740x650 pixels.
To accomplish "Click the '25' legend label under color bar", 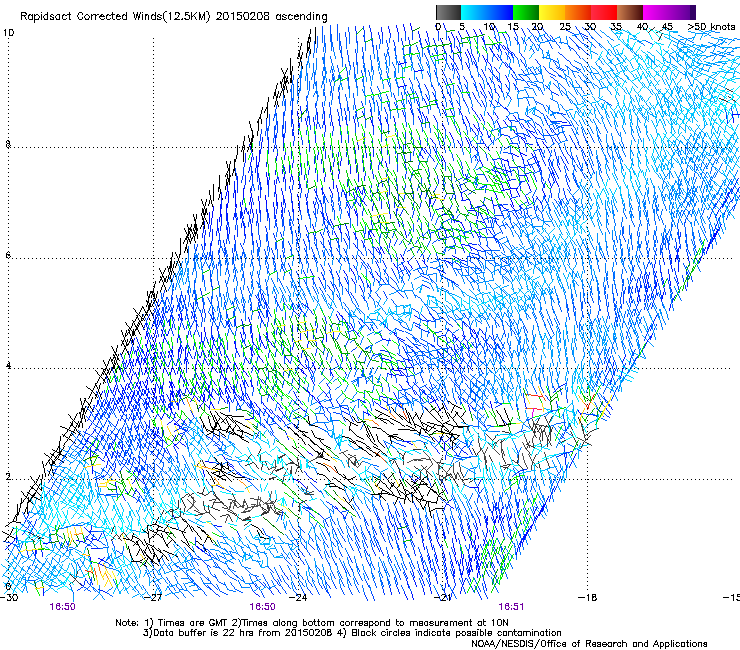I will coord(564,26).
